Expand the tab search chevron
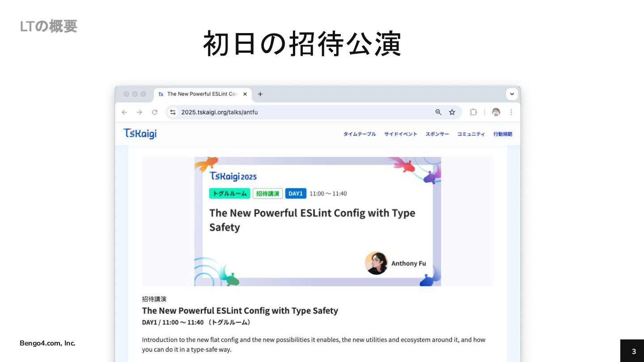644x362 pixels. 512,94
